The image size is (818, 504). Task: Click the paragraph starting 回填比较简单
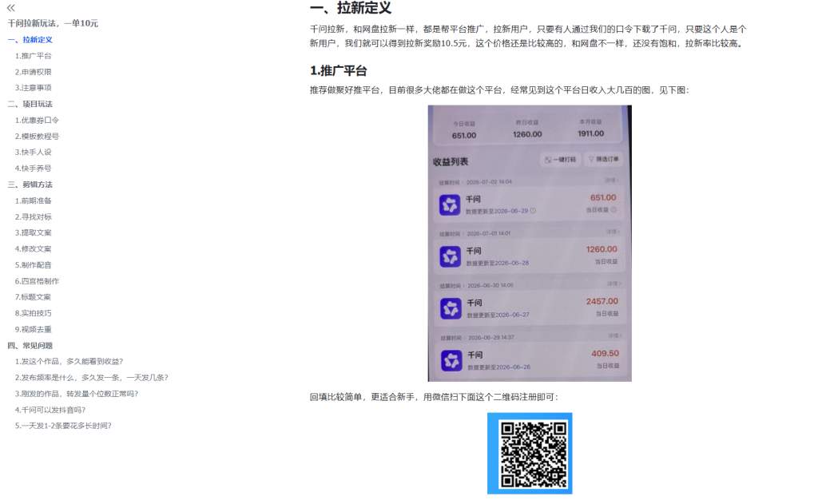(434, 398)
